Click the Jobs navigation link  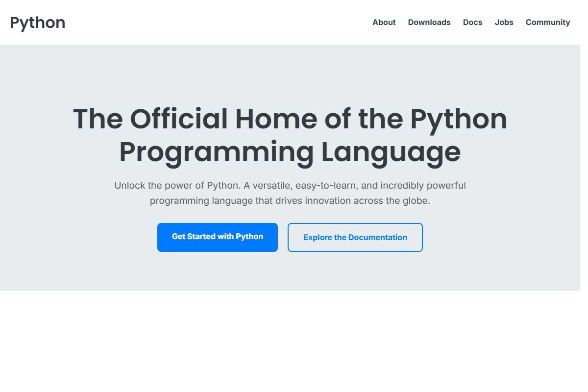pyautogui.click(x=504, y=22)
